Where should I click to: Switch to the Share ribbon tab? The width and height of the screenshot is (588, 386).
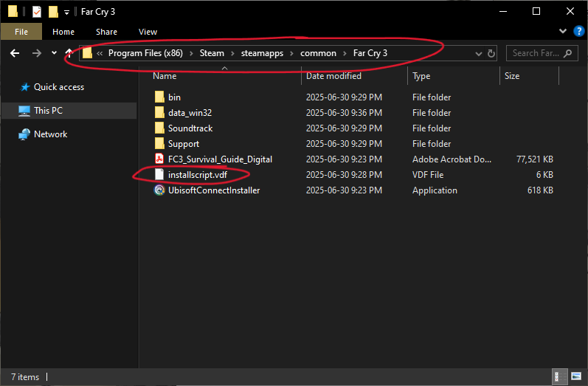tap(106, 32)
